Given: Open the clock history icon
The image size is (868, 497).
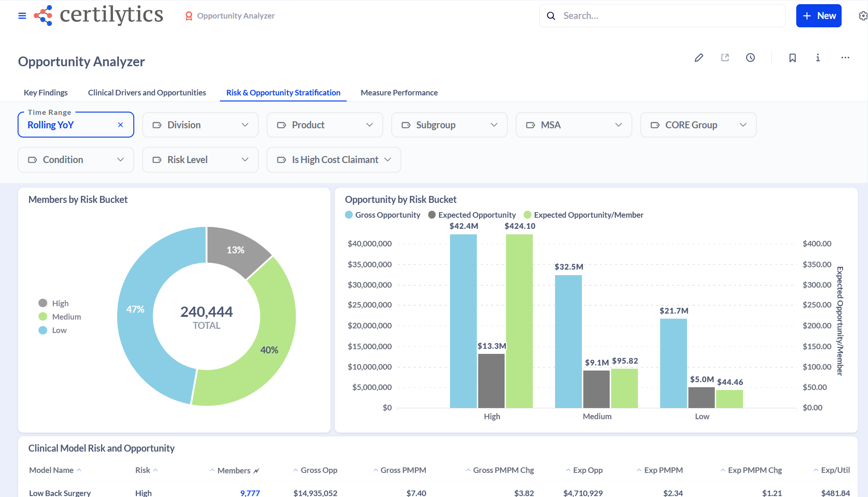Looking at the screenshot, I should (x=750, y=57).
